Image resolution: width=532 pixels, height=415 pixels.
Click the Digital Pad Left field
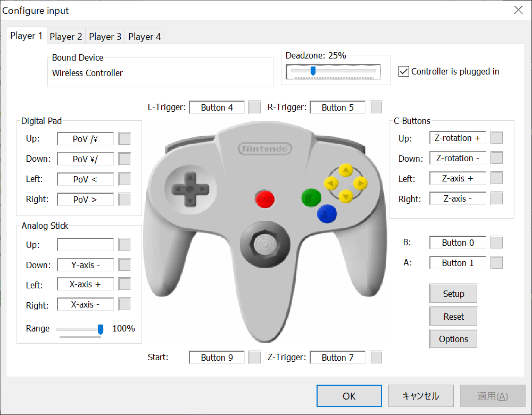[85, 179]
